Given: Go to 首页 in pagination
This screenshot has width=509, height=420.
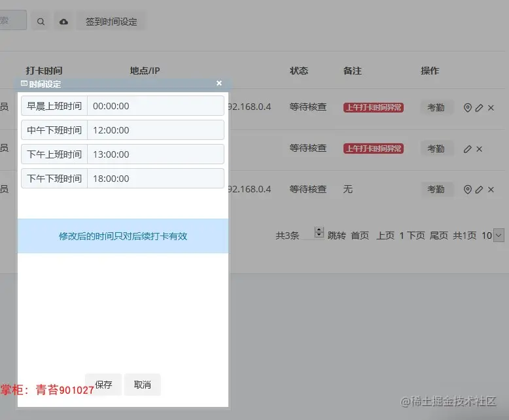Looking at the screenshot, I should pyautogui.click(x=360, y=236).
